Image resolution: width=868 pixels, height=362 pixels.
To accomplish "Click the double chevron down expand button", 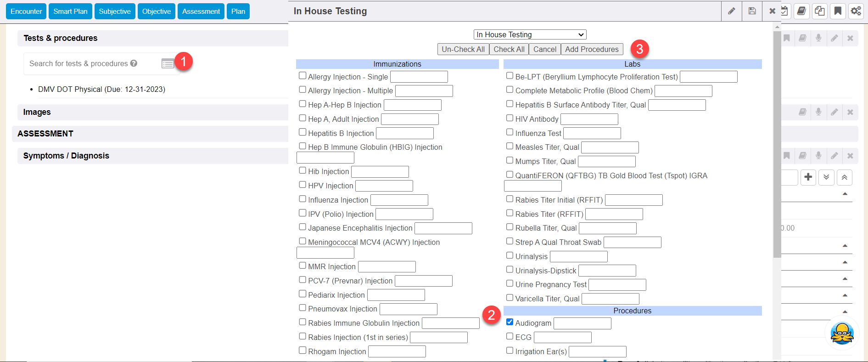I will click(826, 177).
